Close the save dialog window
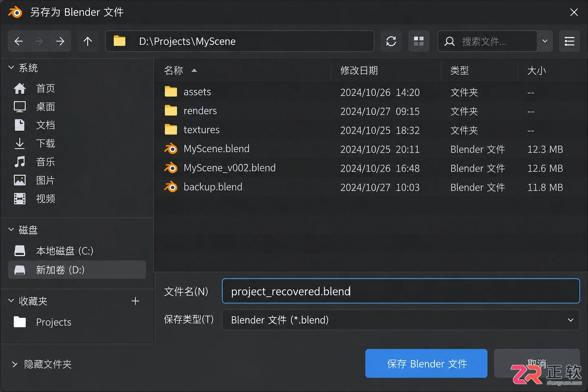This screenshot has height=392, width=588. coord(574,12)
